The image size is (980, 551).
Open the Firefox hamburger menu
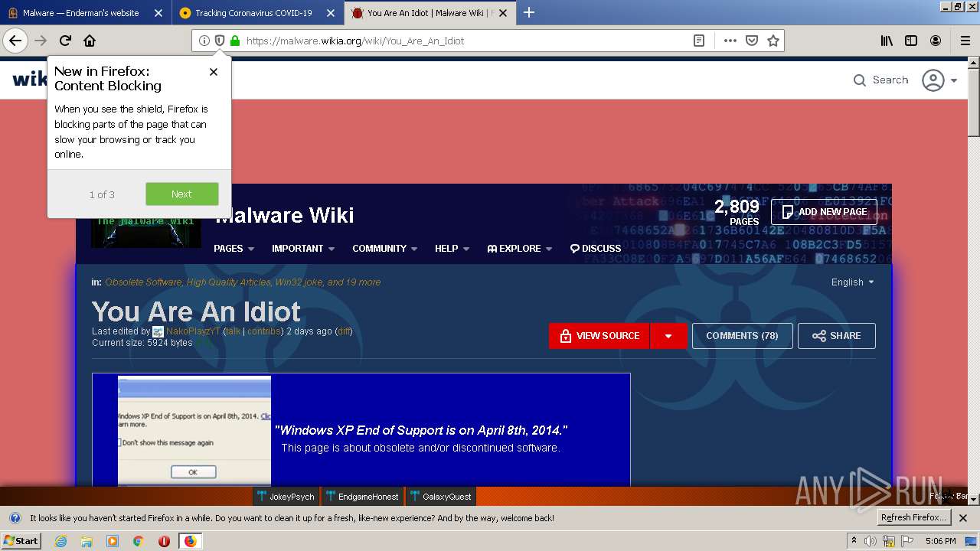point(965,41)
